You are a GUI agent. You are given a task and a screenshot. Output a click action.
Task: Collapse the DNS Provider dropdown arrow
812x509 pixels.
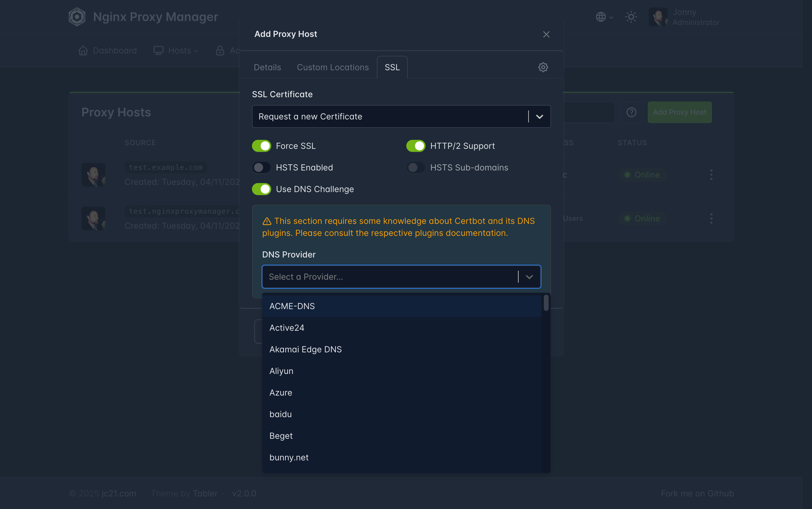(529, 277)
